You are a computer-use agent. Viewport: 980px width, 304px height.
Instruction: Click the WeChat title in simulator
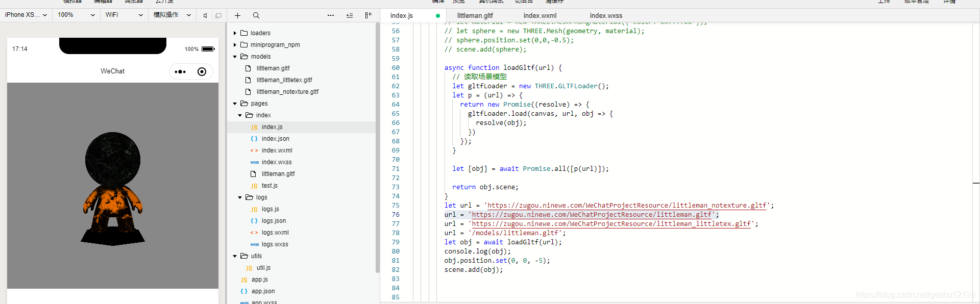112,71
